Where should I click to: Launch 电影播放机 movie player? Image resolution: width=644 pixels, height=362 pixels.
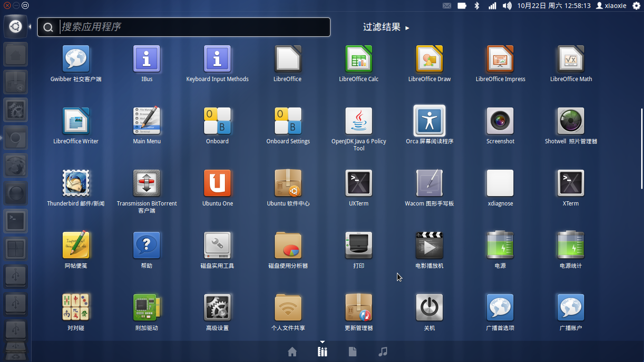(x=429, y=246)
